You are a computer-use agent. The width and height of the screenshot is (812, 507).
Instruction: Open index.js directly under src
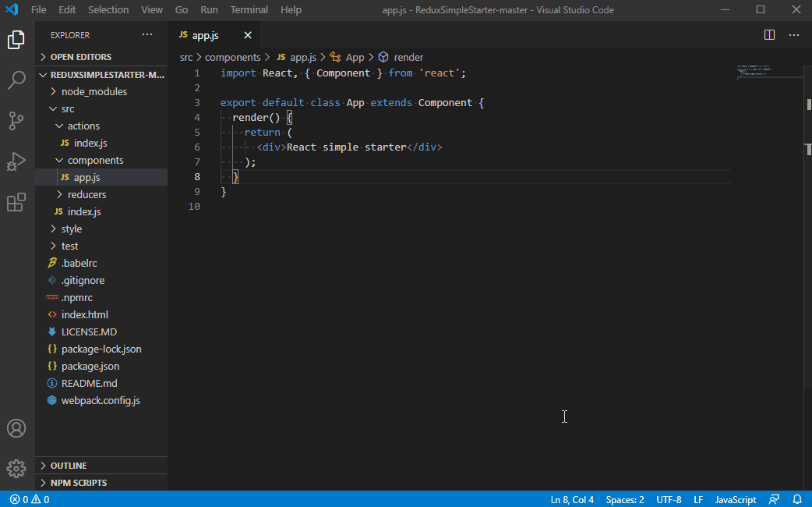(x=101, y=211)
